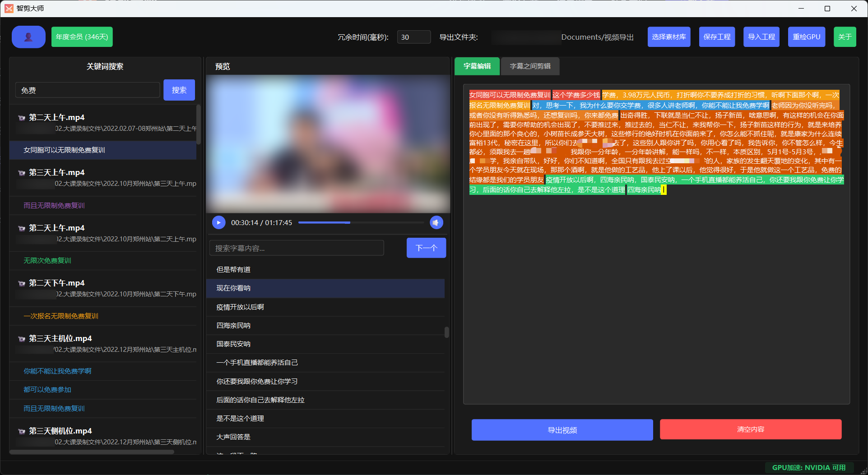
Task: Click the 重检GPU button
Action: point(806,37)
